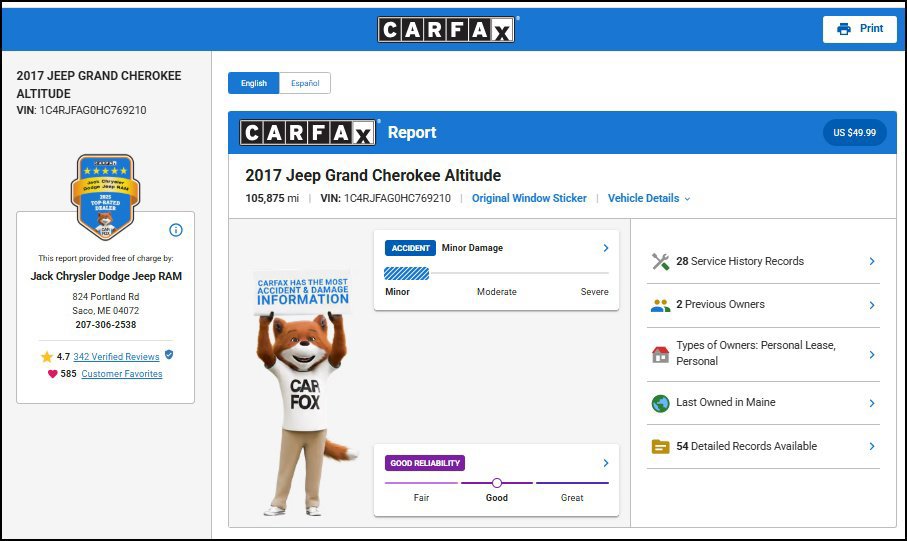This screenshot has width=907, height=541.
Task: Click the Last Owned in Maine text
Action: pyautogui.click(x=725, y=402)
